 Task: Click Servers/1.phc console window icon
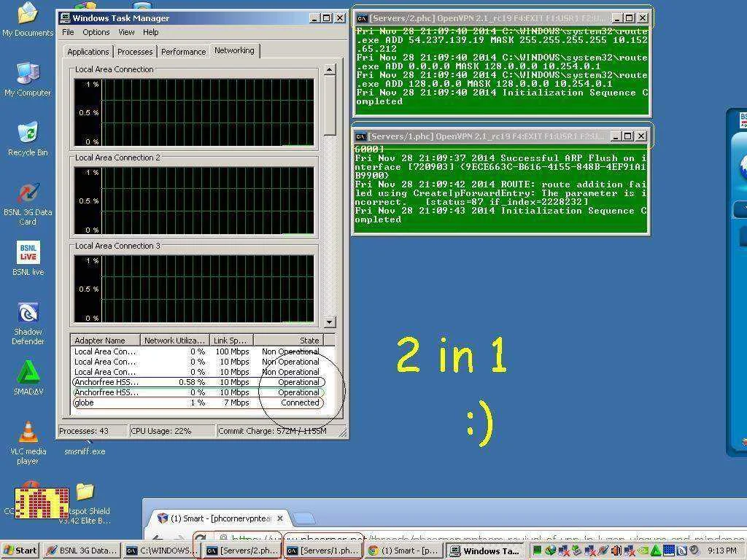pyautogui.click(x=360, y=136)
